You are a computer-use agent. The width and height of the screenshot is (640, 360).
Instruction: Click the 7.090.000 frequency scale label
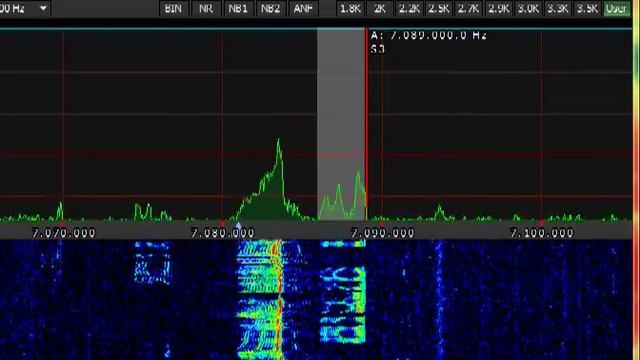382,233
